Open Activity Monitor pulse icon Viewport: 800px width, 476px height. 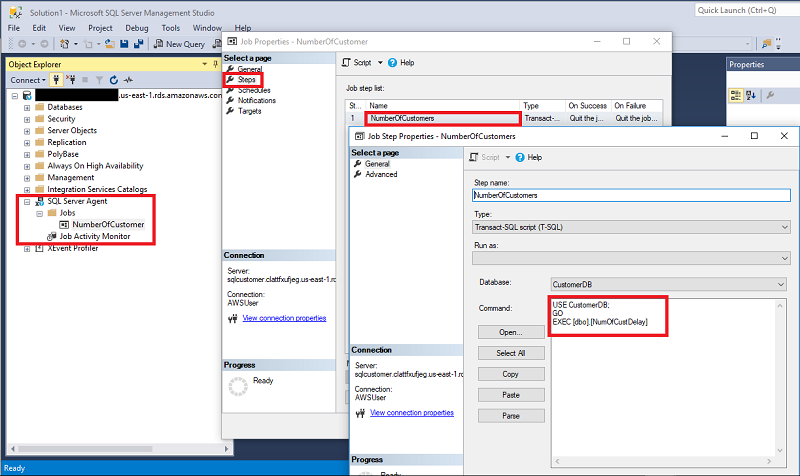click(x=128, y=80)
